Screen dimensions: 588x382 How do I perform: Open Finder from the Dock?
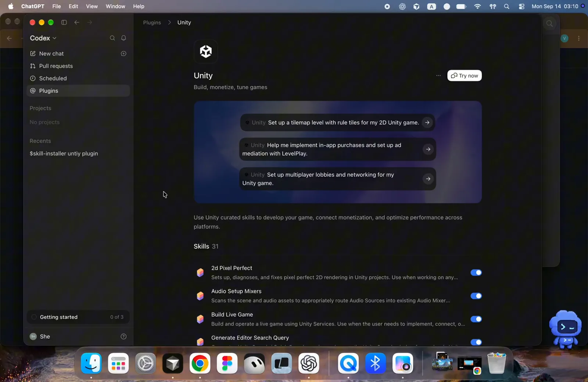coord(91,364)
